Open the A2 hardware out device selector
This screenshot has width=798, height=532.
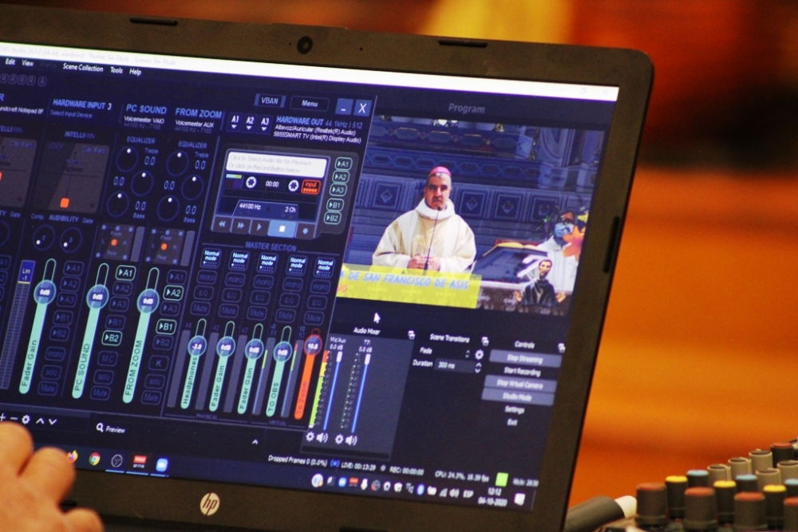[249, 123]
